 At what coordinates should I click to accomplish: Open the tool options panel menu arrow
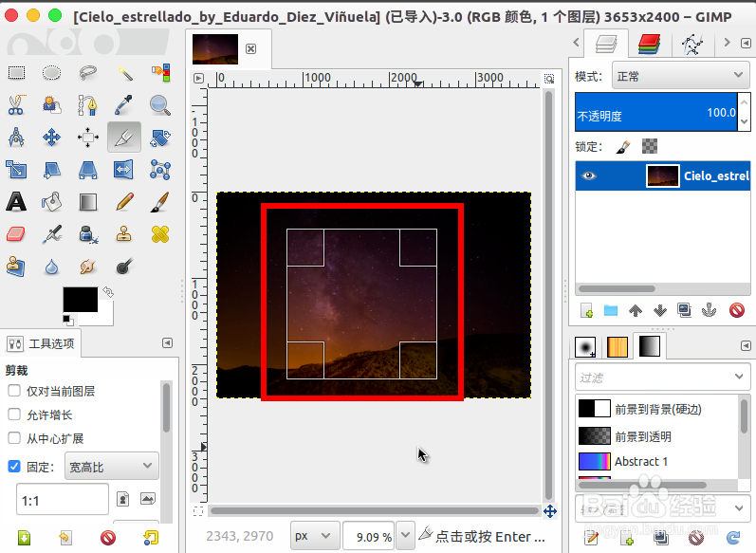point(167,342)
